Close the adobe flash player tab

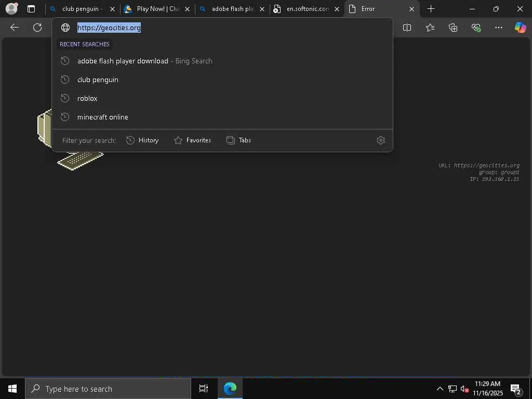[262, 9]
